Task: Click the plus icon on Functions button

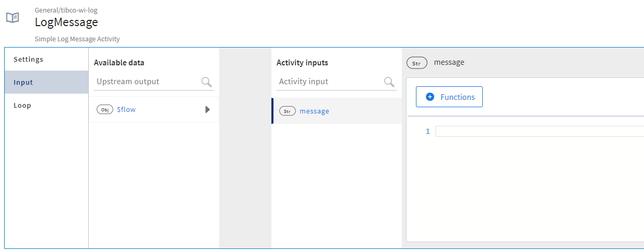Action: 430,97
